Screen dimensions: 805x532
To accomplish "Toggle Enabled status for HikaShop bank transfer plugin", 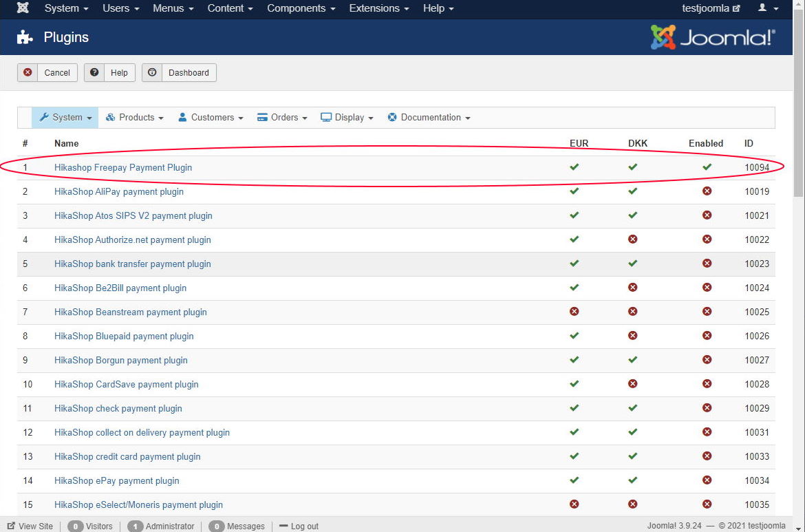I will [x=707, y=263].
